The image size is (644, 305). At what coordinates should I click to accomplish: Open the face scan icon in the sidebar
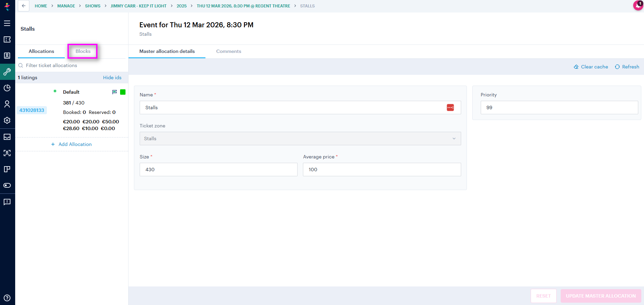(7, 153)
